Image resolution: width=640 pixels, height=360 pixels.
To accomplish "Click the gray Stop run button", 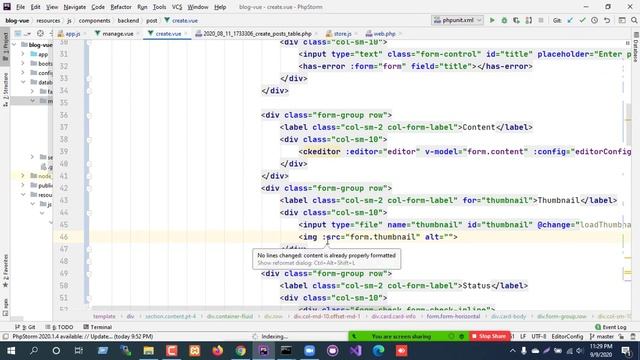I will point(541,20).
